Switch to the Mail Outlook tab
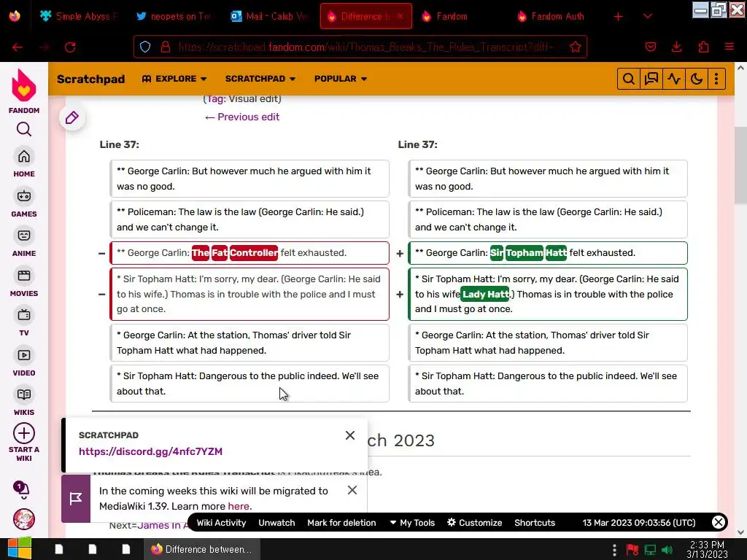747x560 pixels. (269, 16)
